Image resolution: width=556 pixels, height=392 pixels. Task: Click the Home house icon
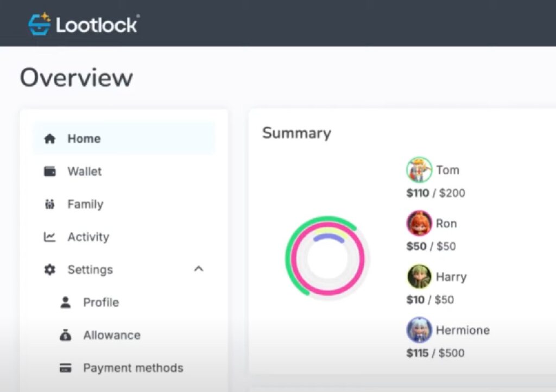49,139
